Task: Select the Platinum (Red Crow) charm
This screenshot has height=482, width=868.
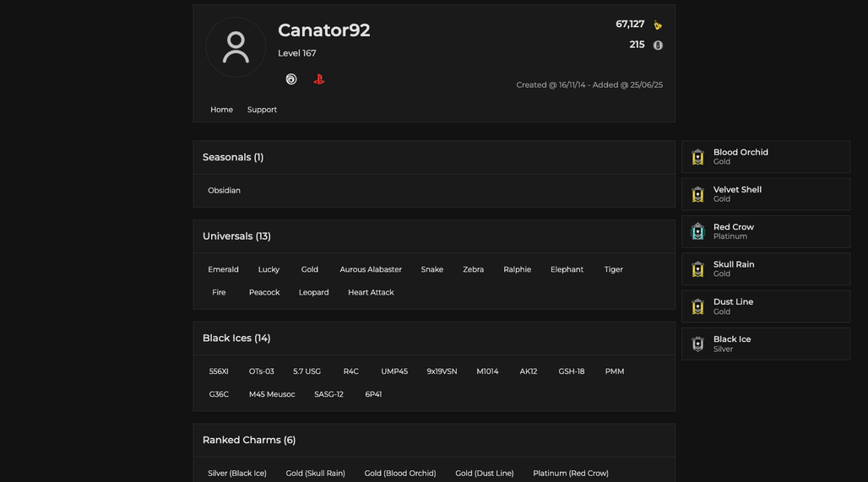Action: (x=571, y=474)
